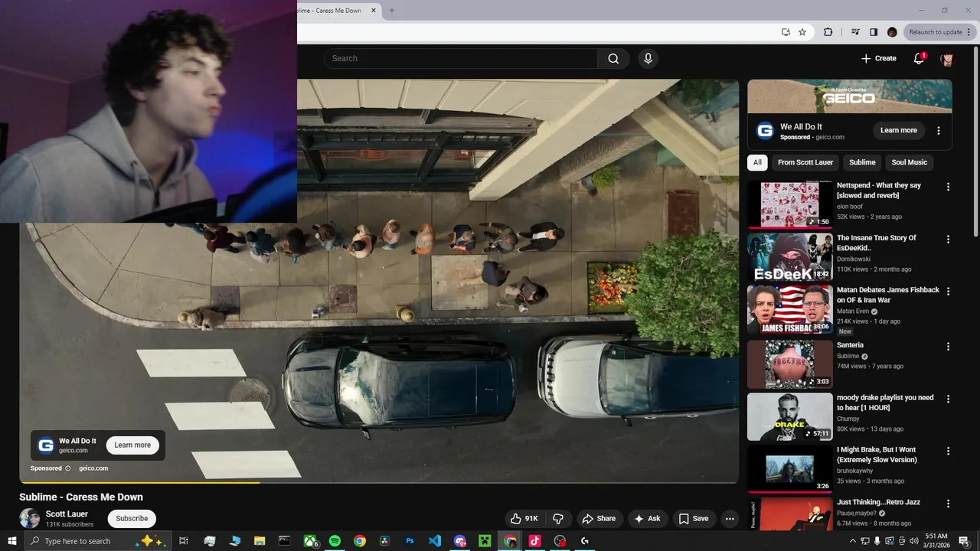The height and width of the screenshot is (551, 980).
Task: Search YouTube using the magnifier button
Action: click(613, 58)
